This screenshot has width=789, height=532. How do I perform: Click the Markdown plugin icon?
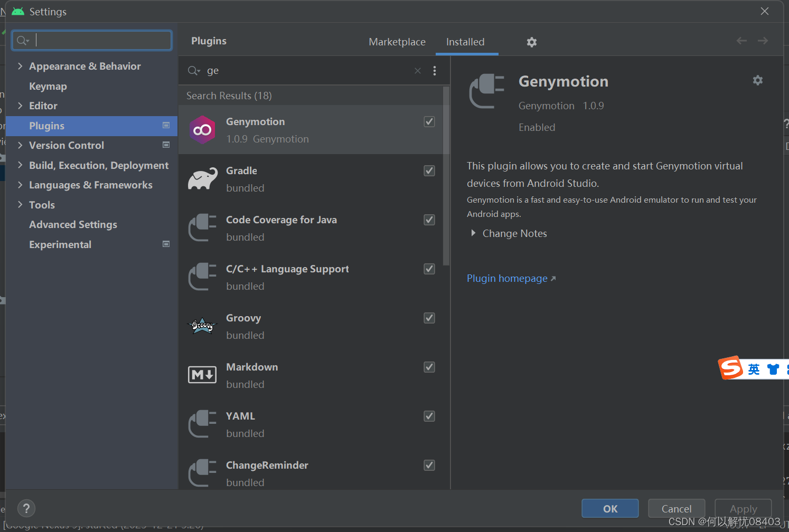(202, 375)
